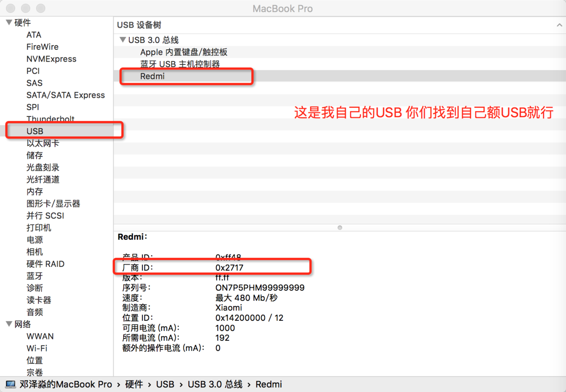Click the 版本 value ff.ff
Image resolution: width=566 pixels, height=392 pixels.
point(222,277)
